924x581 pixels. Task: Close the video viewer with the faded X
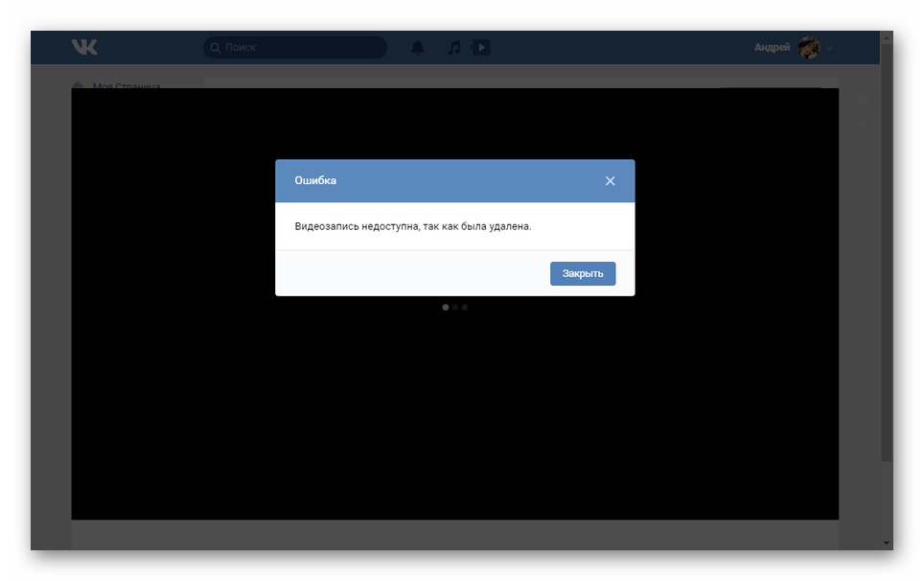point(863,100)
